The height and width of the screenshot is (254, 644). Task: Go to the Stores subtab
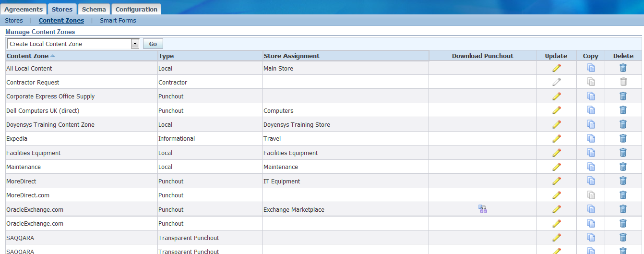point(14,21)
